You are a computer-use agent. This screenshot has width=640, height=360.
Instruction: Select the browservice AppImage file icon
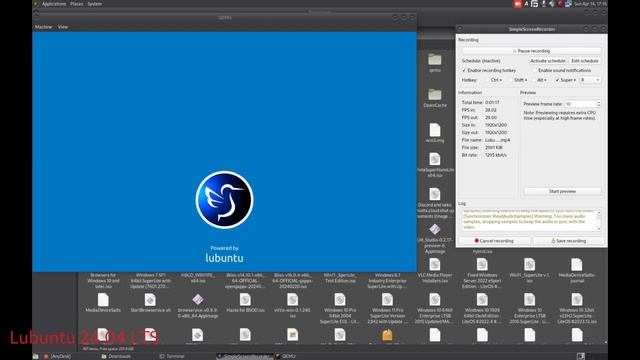point(198,300)
